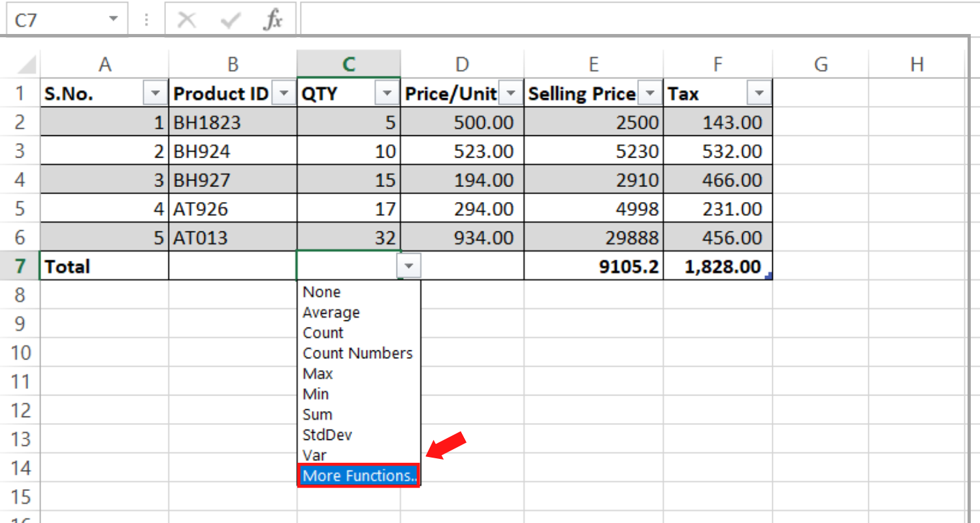The image size is (980, 523).
Task: Open the Product ID column filter
Action: [x=284, y=93]
